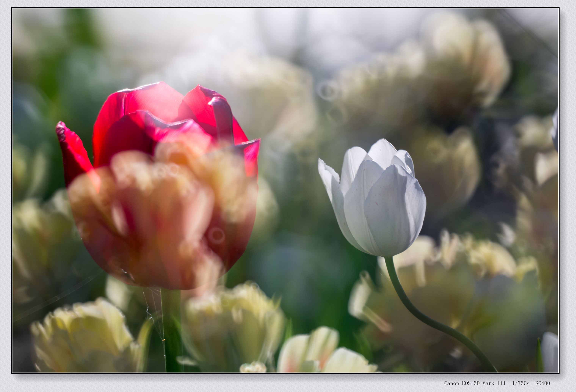
Task: Click the bokeh ring near image center top
Action: coord(328,90)
